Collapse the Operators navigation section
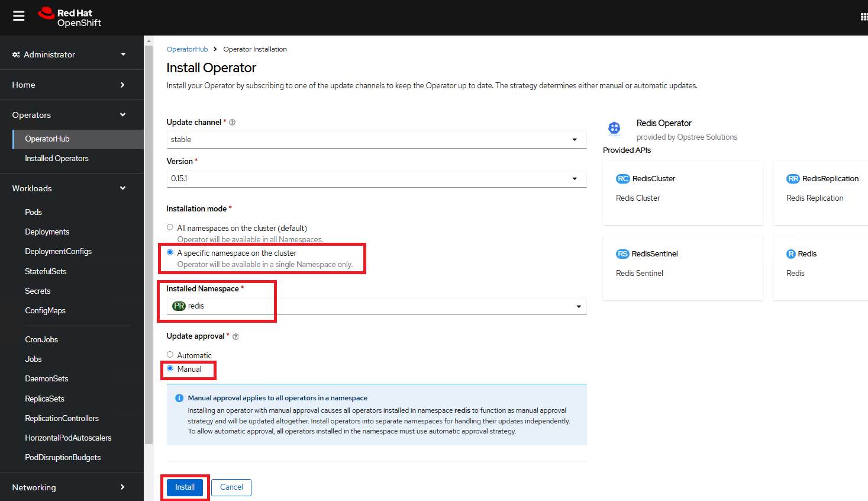This screenshot has width=868, height=501. click(x=72, y=115)
